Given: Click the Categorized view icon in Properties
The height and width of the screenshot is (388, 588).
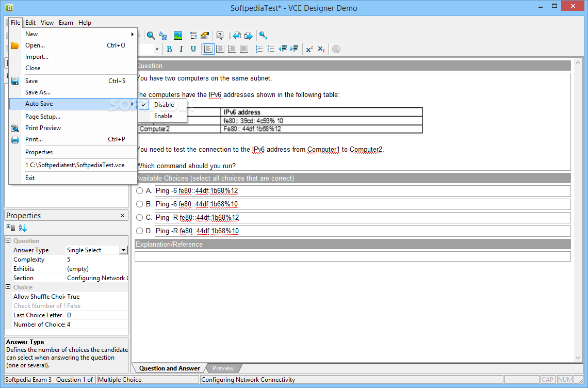Looking at the screenshot, I should 11,228.
